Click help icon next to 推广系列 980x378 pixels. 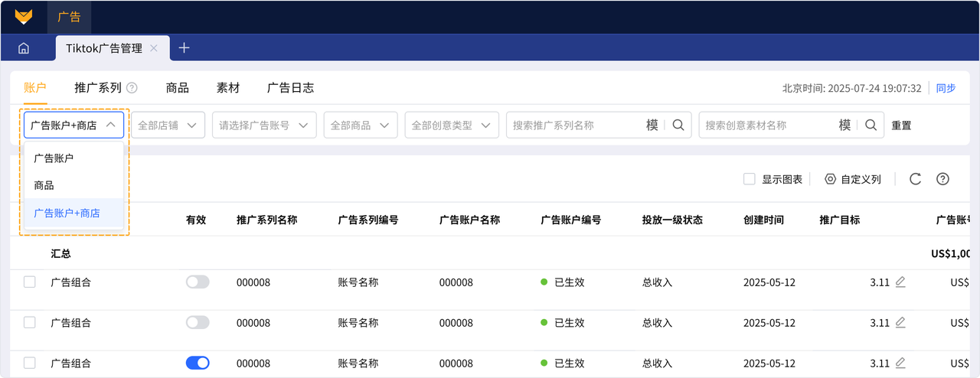point(132,88)
